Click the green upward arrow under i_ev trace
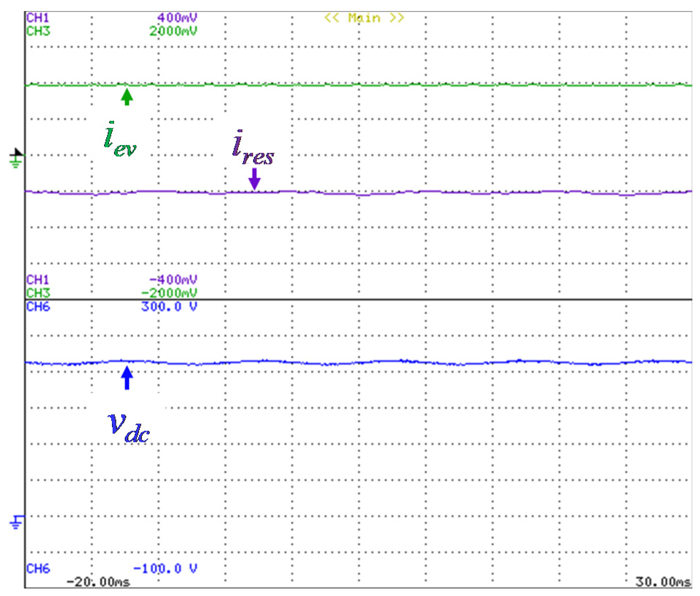 coord(127,97)
